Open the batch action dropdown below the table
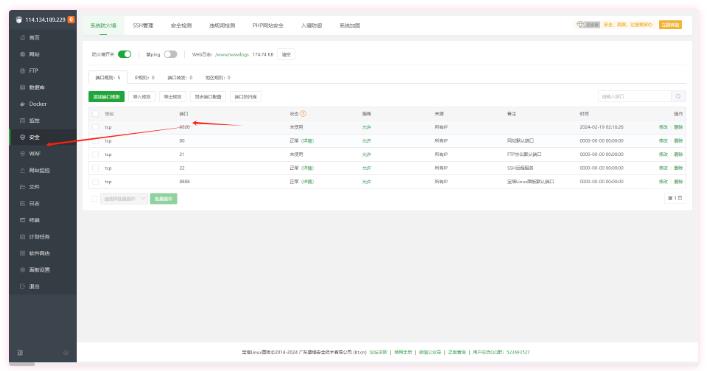Screen dimensions: 707x371 point(124,199)
